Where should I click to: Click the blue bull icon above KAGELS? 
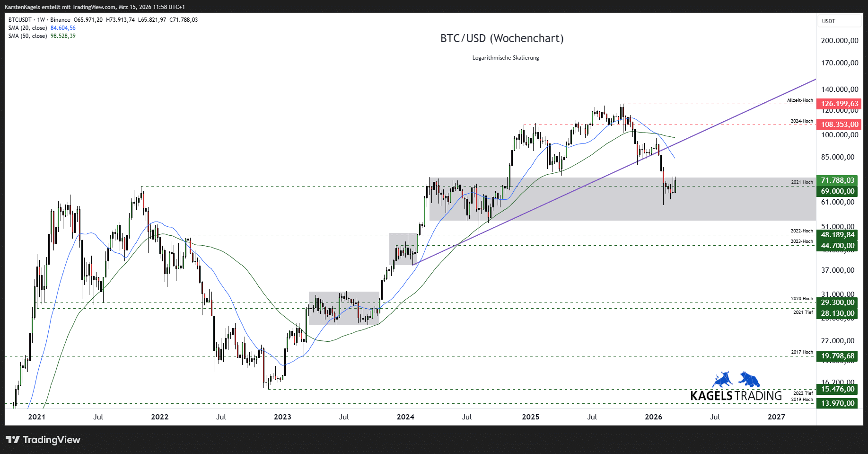point(722,380)
